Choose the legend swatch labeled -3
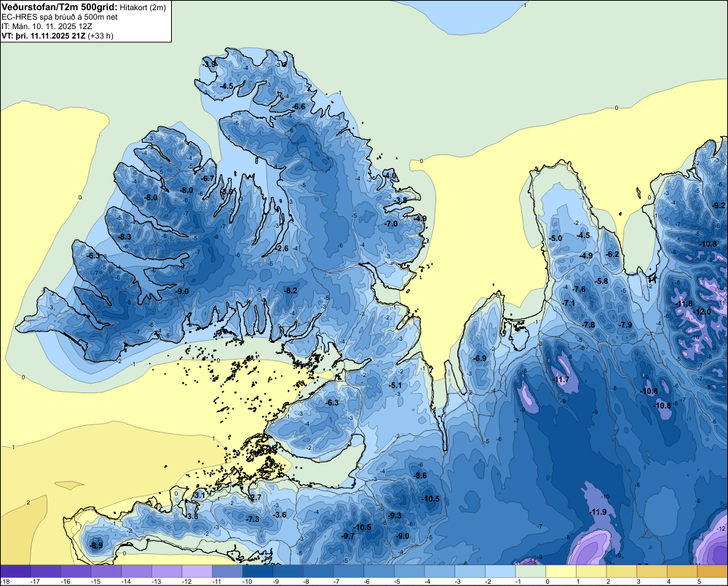Screen dimensions: 728x586 point(470,571)
